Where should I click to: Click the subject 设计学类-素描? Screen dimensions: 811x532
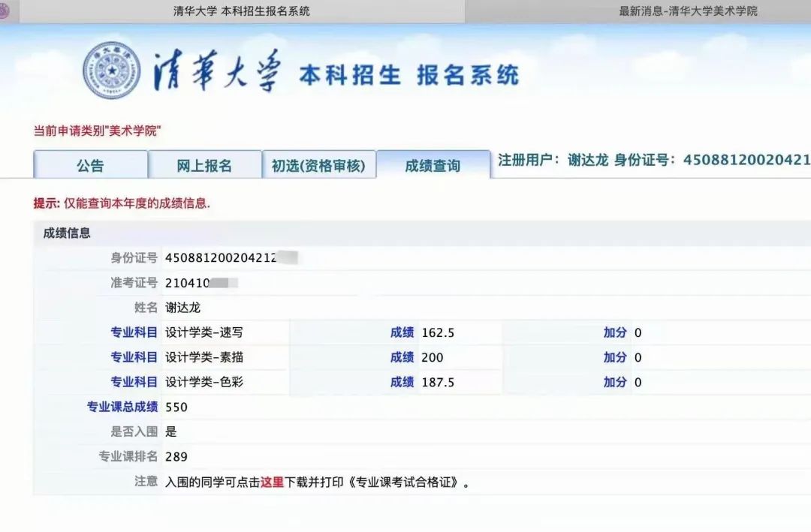[x=204, y=357]
